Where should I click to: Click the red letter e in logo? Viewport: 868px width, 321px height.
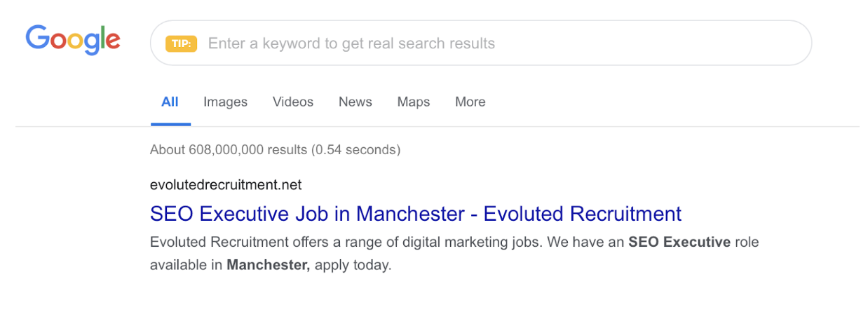[111, 41]
